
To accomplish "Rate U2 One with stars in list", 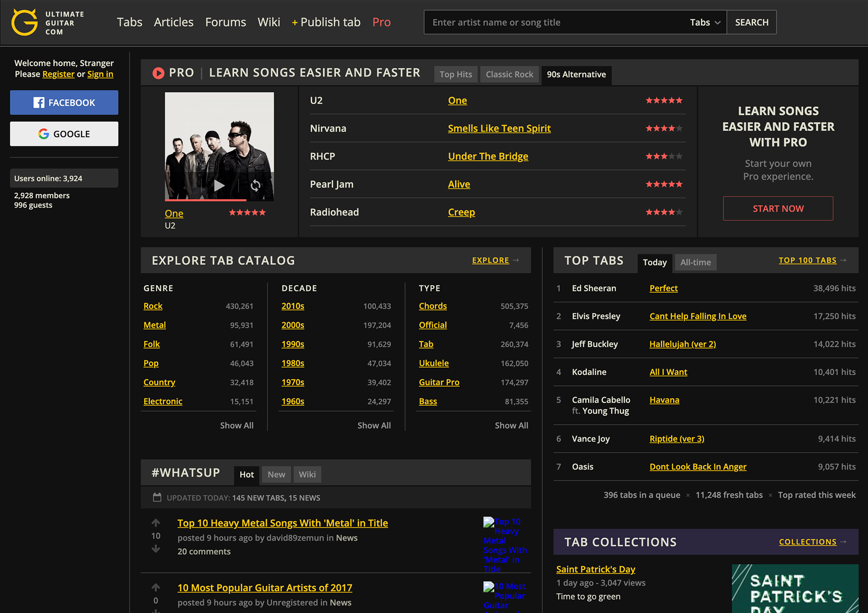I will pyautogui.click(x=664, y=100).
